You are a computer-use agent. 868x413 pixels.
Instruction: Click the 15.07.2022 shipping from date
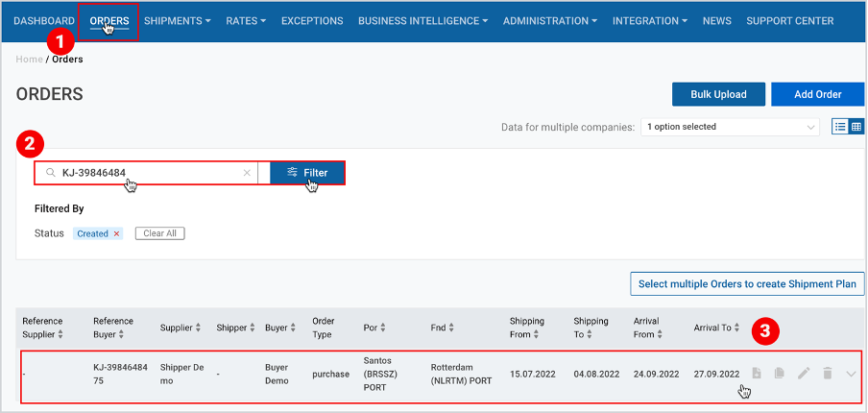(x=532, y=374)
